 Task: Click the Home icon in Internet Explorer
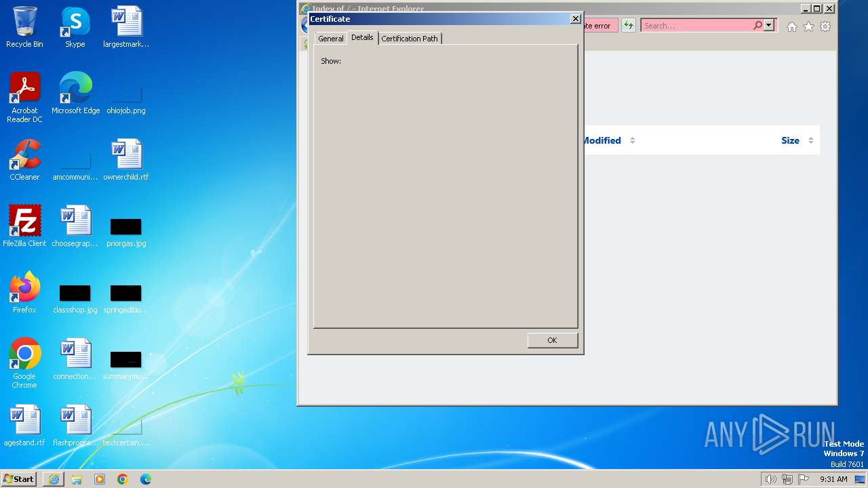click(792, 26)
